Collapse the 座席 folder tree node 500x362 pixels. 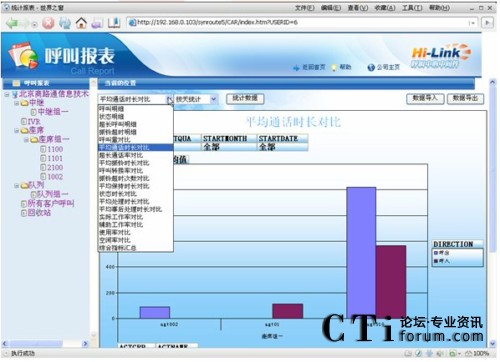click(x=16, y=131)
